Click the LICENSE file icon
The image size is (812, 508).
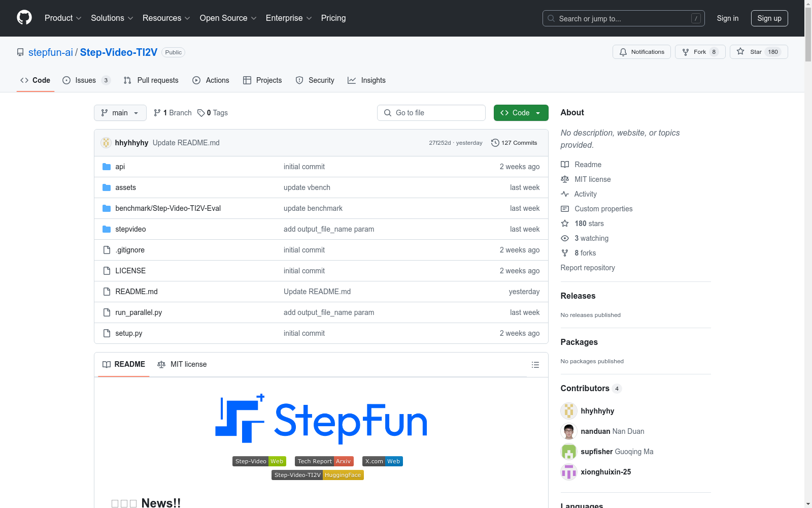click(x=107, y=271)
